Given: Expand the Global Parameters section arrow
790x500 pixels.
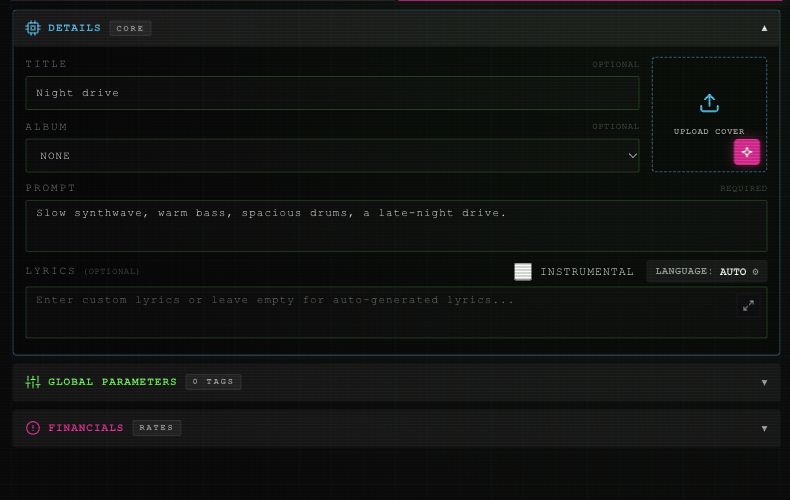Looking at the screenshot, I should (764, 383).
